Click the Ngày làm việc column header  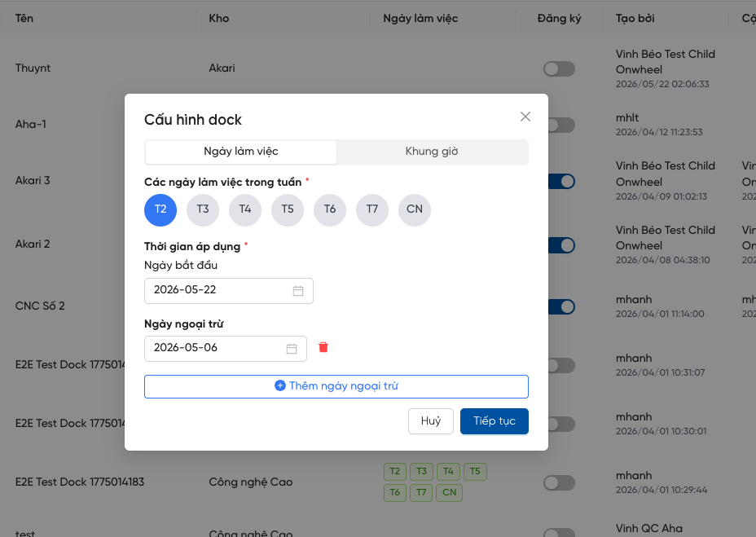pos(420,18)
